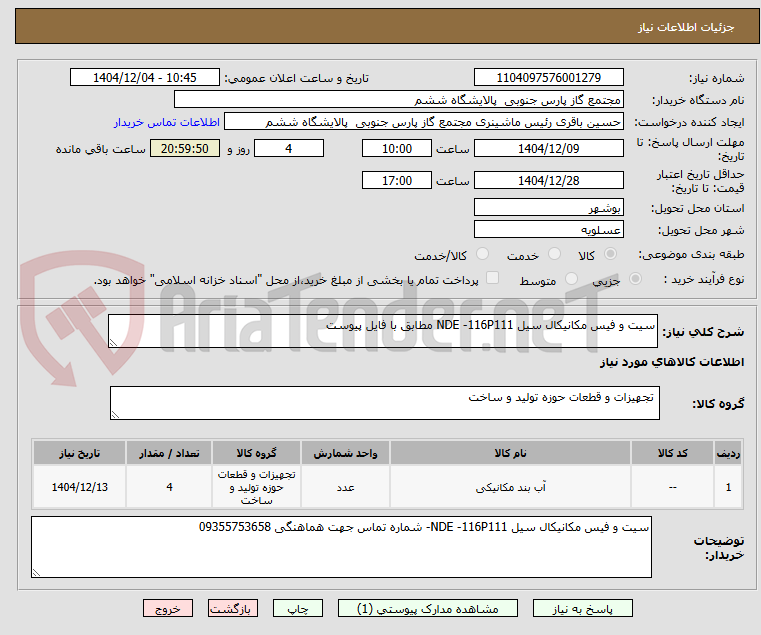Click the اطلاعات کالاهای مورد نیاز heading

[x=672, y=362]
